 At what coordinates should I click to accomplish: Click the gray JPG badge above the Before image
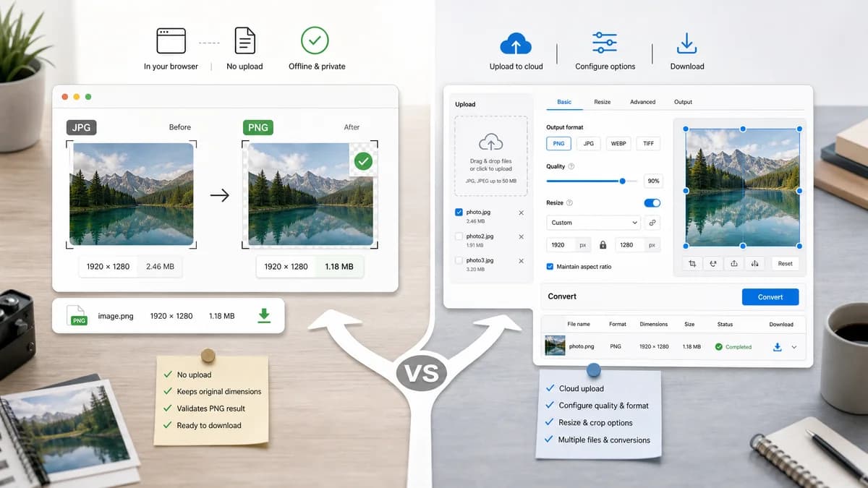pos(82,128)
